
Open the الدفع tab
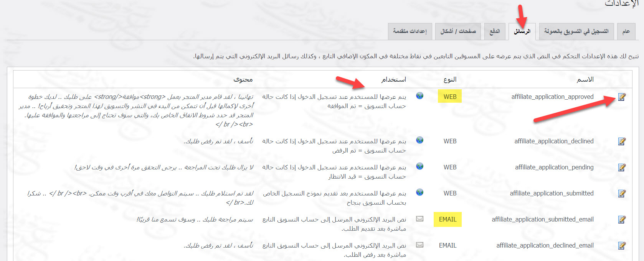pyautogui.click(x=495, y=31)
